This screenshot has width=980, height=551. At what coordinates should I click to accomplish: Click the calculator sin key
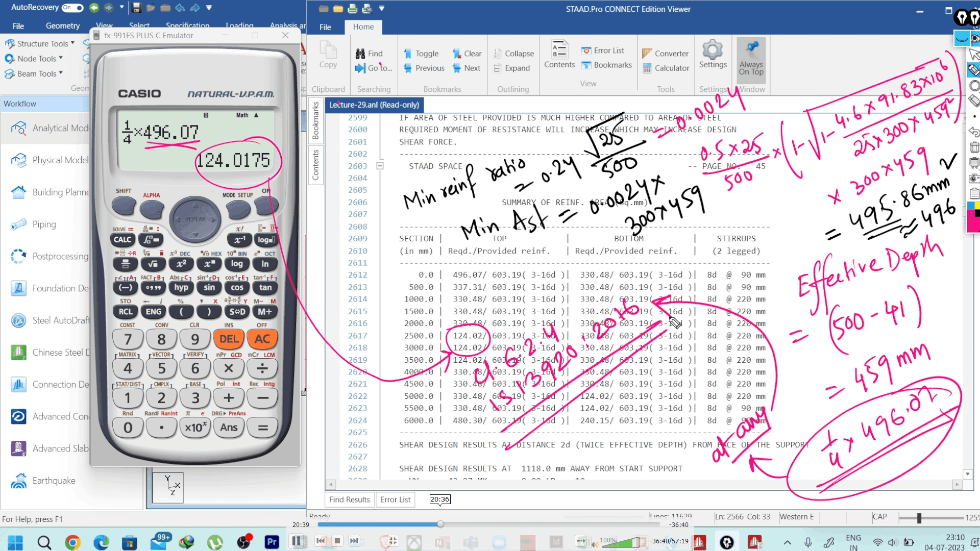[209, 287]
